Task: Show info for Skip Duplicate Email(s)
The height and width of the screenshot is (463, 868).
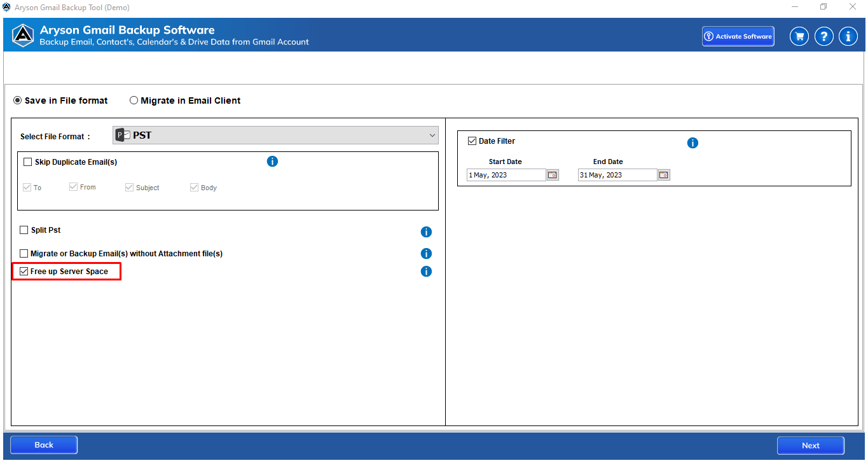Action: 272,162
